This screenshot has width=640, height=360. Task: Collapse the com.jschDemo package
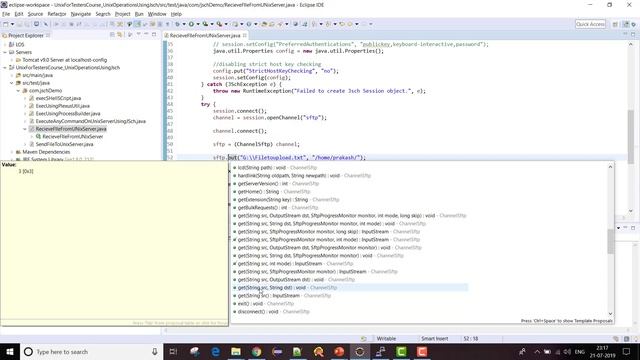click(x=18, y=91)
